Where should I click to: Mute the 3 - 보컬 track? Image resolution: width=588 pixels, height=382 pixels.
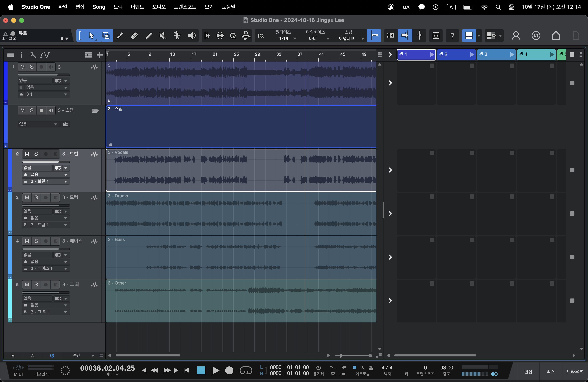tap(27, 154)
